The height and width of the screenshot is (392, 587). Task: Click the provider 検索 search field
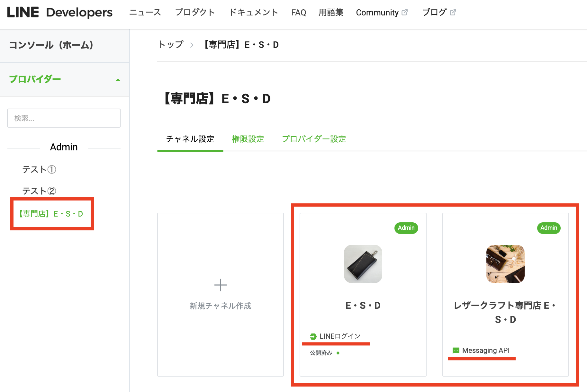(64, 118)
